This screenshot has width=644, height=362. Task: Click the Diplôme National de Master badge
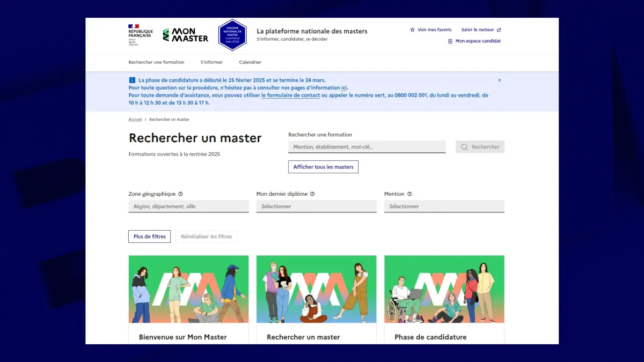(232, 35)
